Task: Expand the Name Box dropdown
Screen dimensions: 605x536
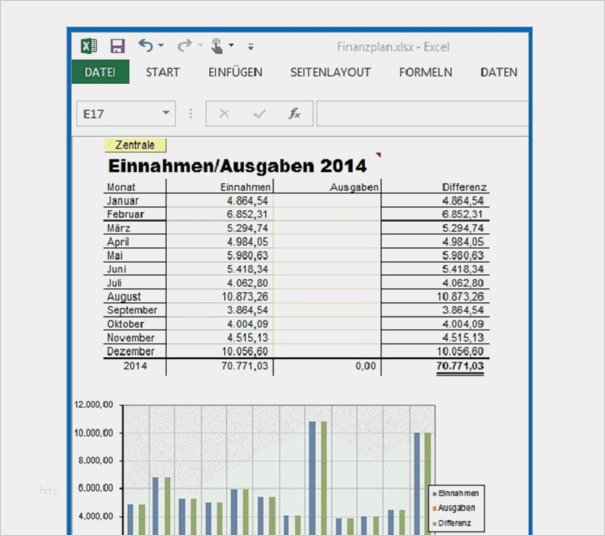Action: click(166, 114)
